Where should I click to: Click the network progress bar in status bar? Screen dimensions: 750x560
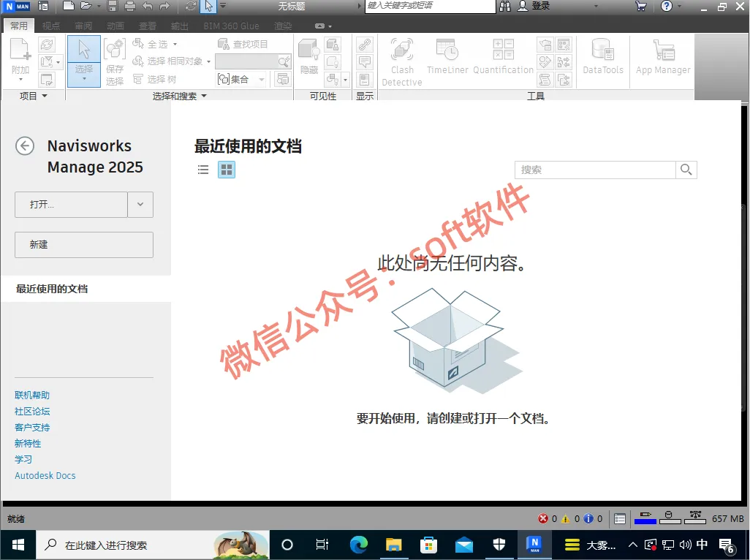pyautogui.click(x=695, y=518)
